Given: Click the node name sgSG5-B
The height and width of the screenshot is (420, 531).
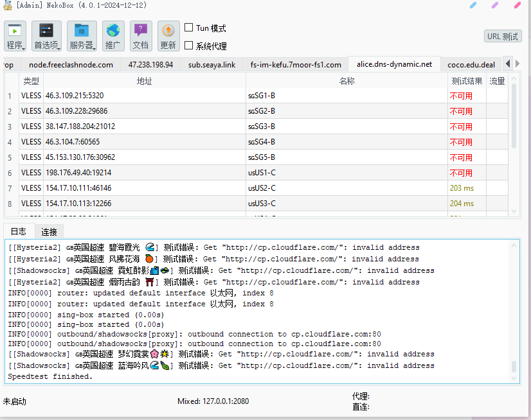Looking at the screenshot, I should pos(262,157).
